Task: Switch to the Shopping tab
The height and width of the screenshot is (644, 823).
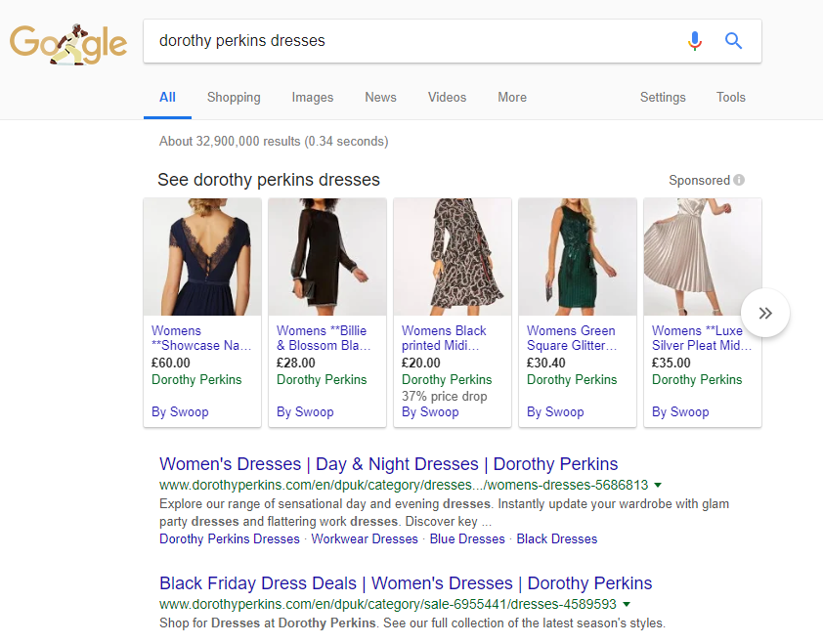Action: tap(234, 98)
